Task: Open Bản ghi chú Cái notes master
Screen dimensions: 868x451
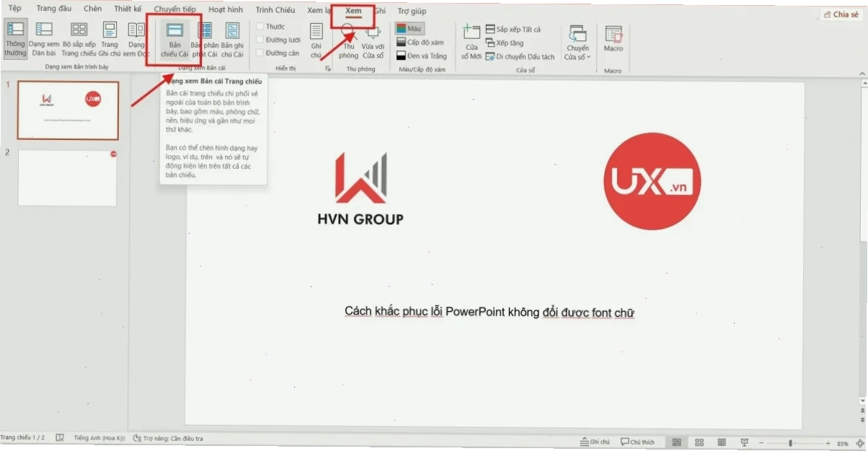Action: (232, 39)
